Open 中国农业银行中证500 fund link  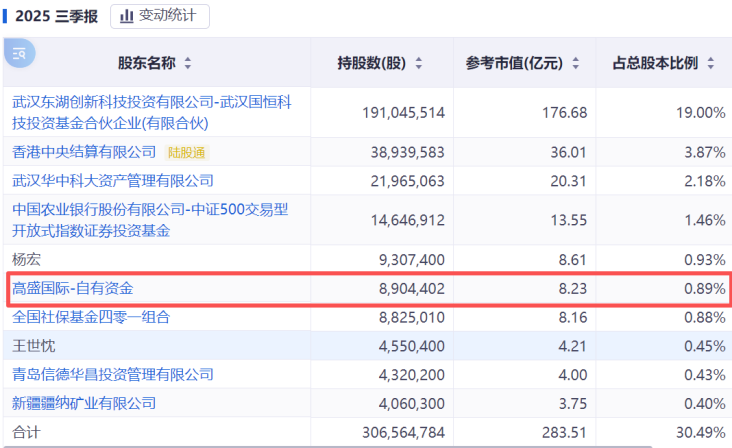click(x=150, y=220)
